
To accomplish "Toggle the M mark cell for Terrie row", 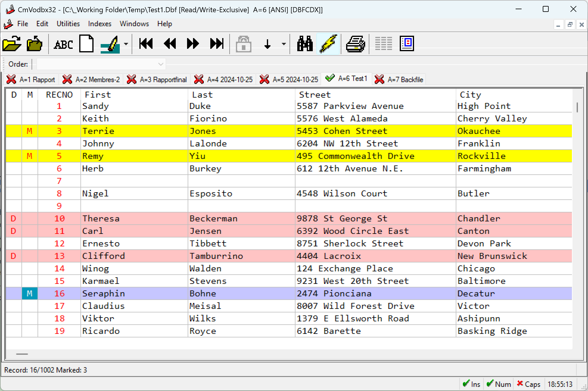I will tap(29, 131).
